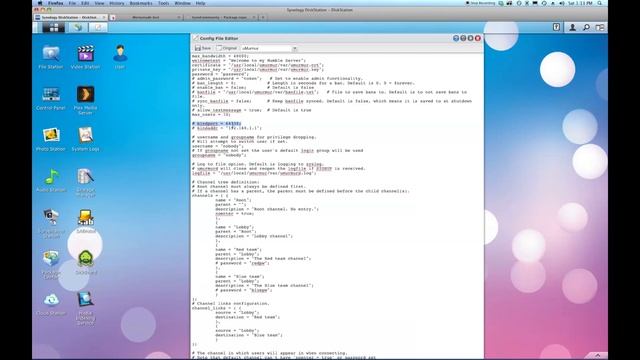Open the View menu

point(99,3)
